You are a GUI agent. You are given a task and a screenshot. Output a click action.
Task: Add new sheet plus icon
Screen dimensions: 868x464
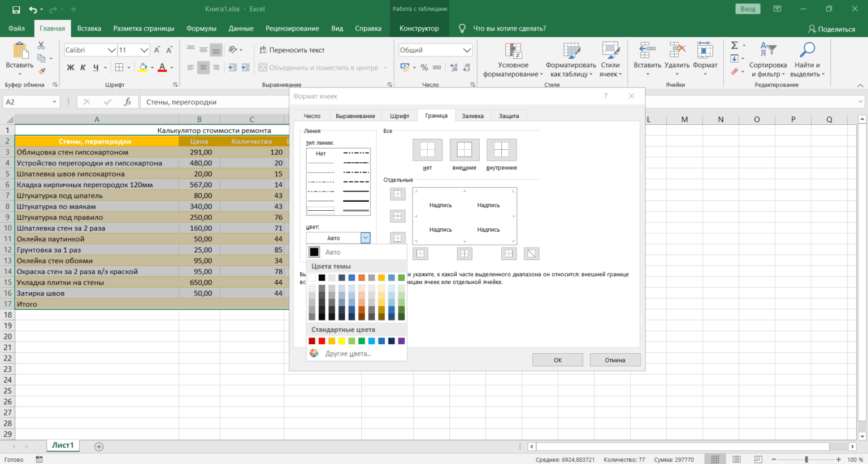[99, 446]
